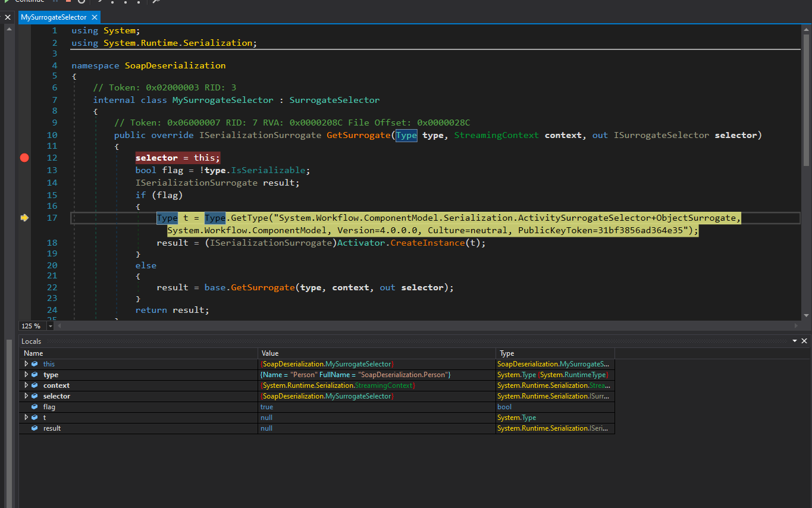Expand the 'this' variable in Locals
This screenshot has width=812, height=508.
(26, 364)
